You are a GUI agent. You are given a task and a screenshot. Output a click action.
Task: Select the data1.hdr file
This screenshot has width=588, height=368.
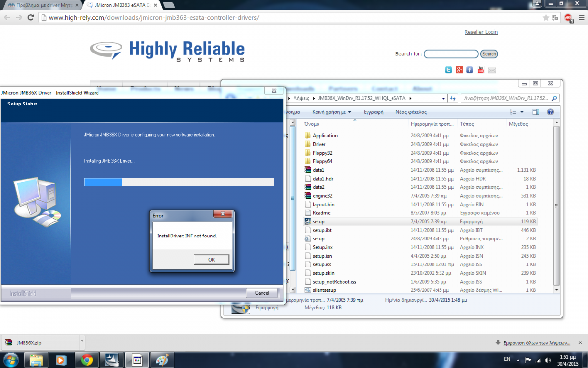coord(322,179)
